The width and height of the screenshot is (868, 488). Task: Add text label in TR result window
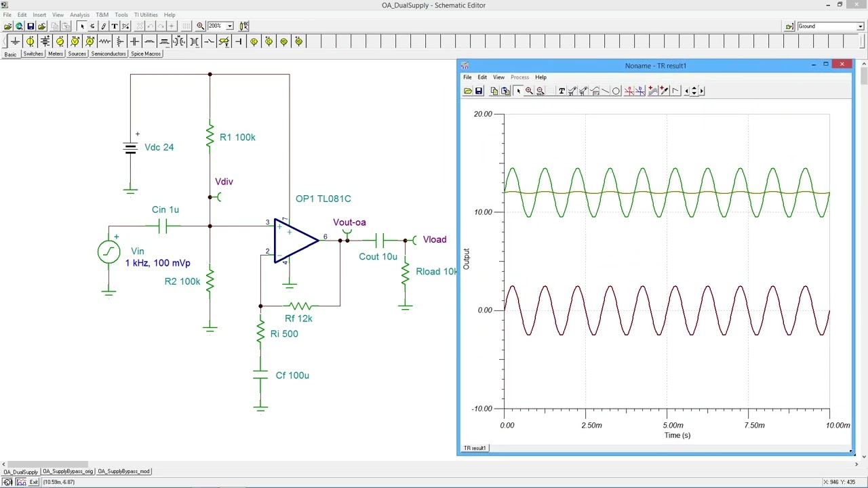(561, 91)
